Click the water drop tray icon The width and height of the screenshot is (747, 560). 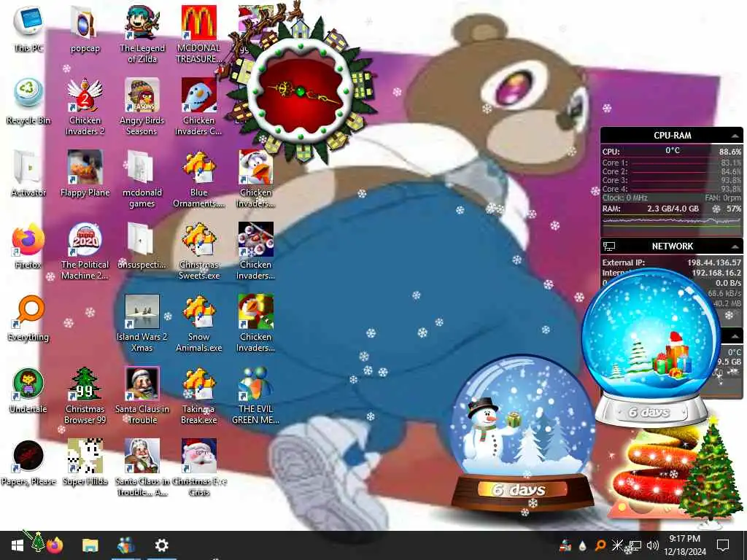pyautogui.click(x=582, y=545)
